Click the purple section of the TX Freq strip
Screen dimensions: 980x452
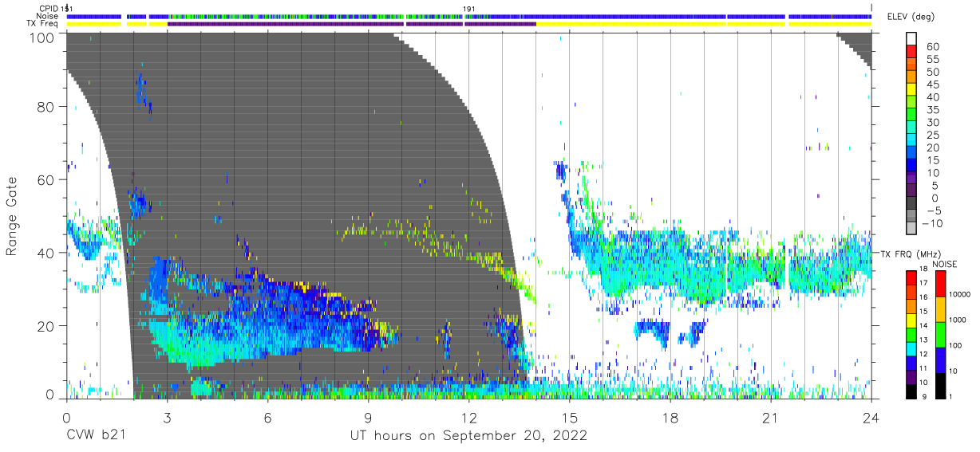[351, 24]
